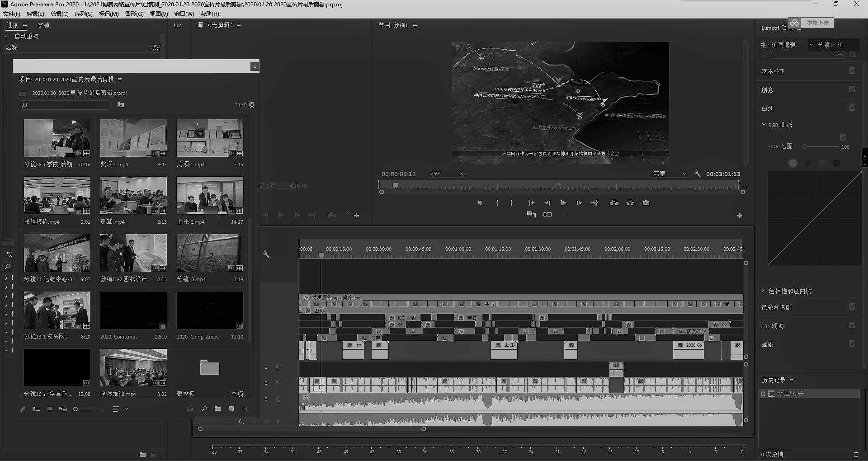Open zoom level 25% dropdown

tap(447, 174)
